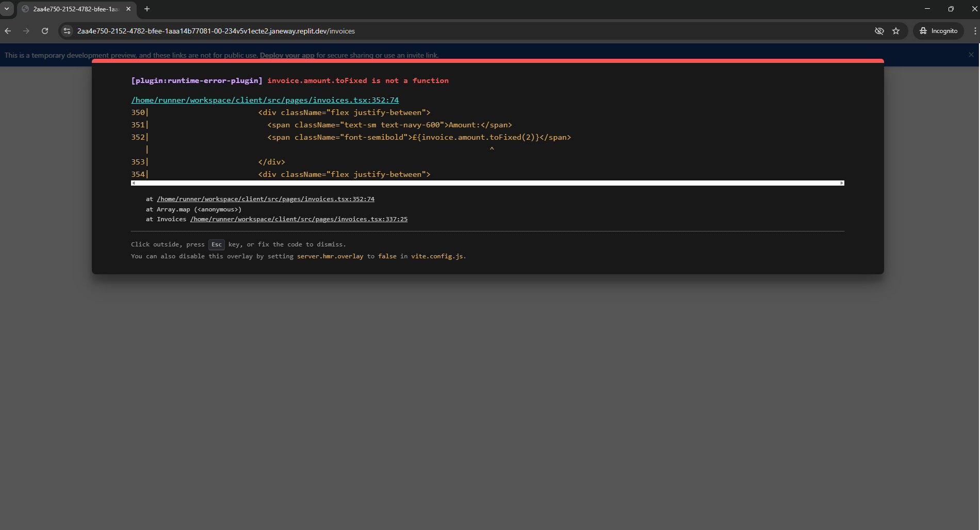Click the third-party cookies blocked eye icon
The height and width of the screenshot is (530, 980).
click(x=879, y=31)
